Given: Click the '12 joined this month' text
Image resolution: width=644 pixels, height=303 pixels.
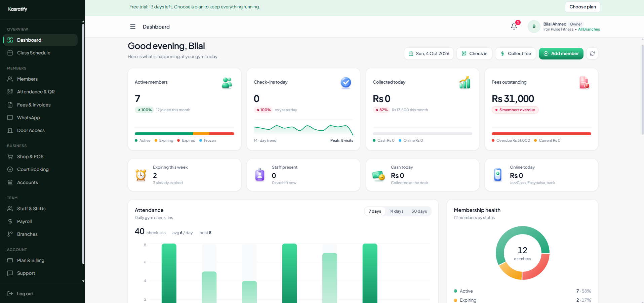Looking at the screenshot, I should (x=173, y=110).
